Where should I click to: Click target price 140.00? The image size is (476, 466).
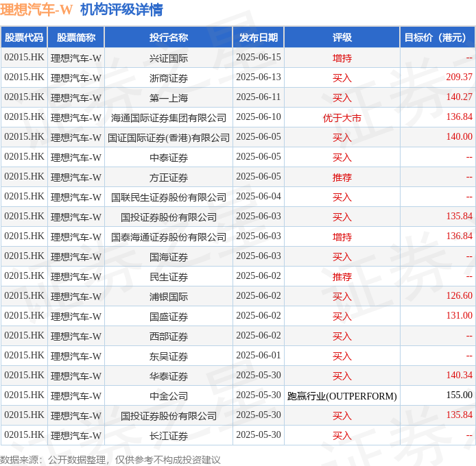[x=459, y=136]
